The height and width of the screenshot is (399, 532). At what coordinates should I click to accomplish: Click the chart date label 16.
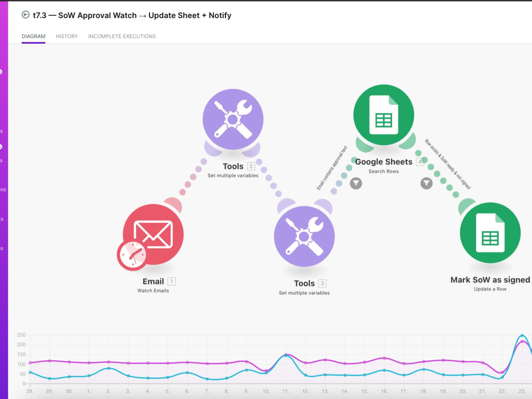point(384,391)
